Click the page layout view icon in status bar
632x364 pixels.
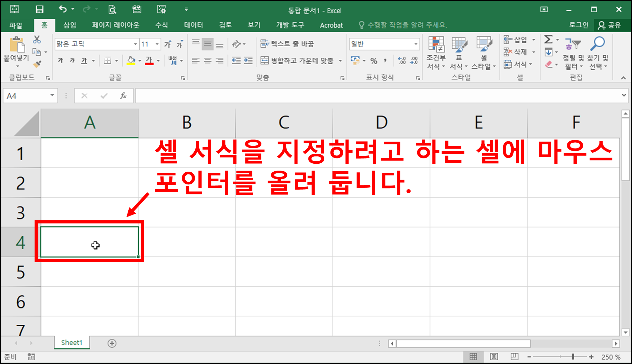coord(494,356)
